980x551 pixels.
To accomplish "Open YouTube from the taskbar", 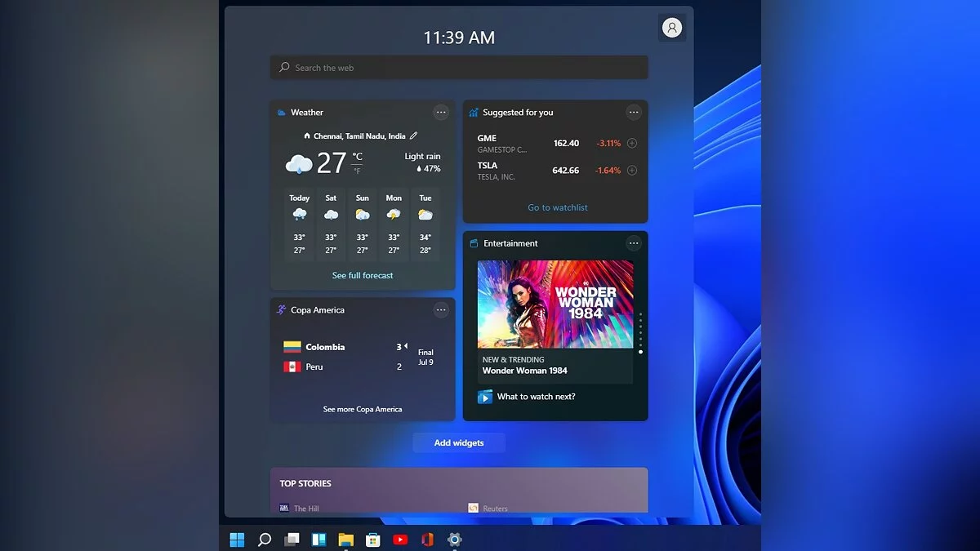I will 400,540.
